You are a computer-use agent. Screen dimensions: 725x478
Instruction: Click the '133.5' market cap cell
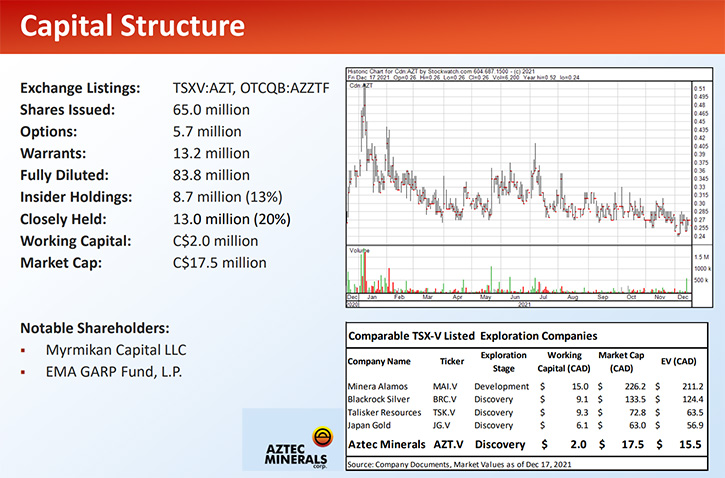tap(635, 399)
